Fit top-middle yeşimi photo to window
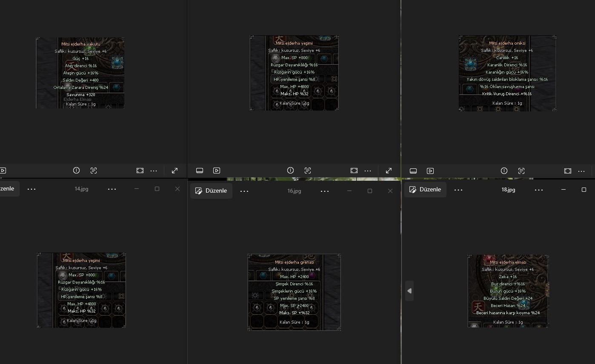The width and height of the screenshot is (595, 364). 354,171
